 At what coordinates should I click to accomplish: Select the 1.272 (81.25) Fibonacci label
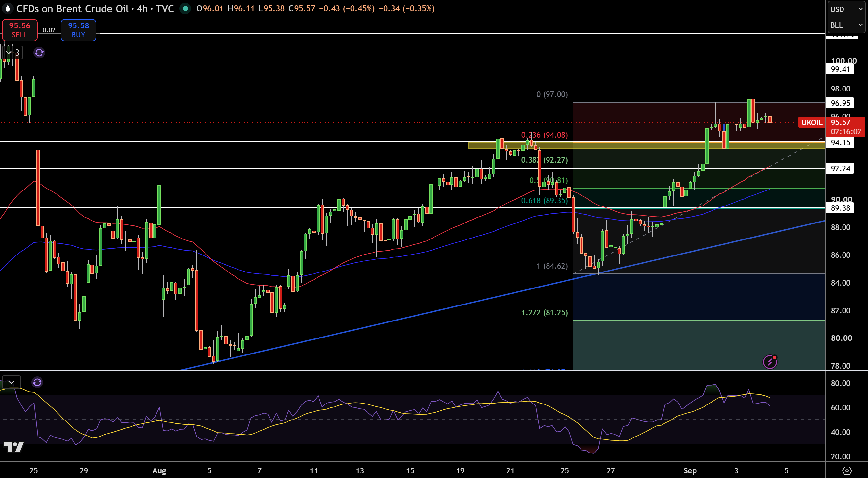(545, 313)
